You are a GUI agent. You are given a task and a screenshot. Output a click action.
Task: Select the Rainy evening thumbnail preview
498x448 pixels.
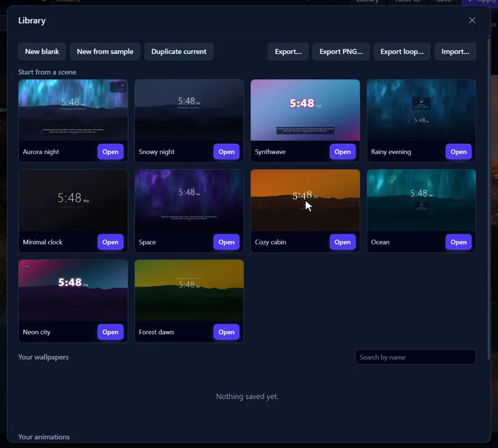coord(422,110)
